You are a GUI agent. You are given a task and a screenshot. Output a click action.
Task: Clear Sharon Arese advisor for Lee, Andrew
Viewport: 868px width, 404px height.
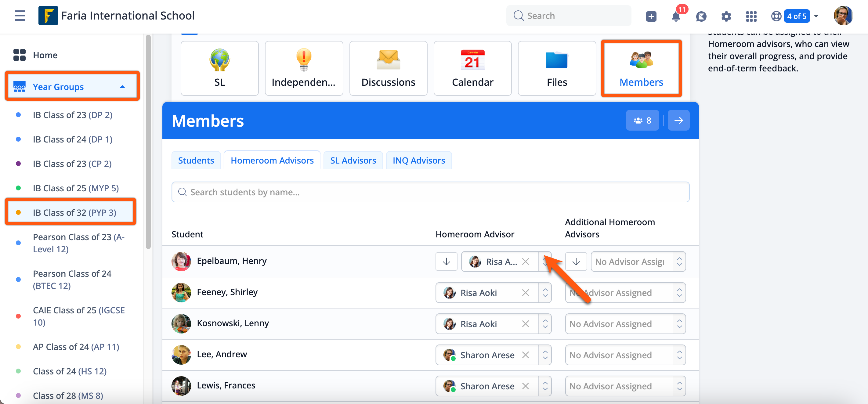(x=525, y=355)
